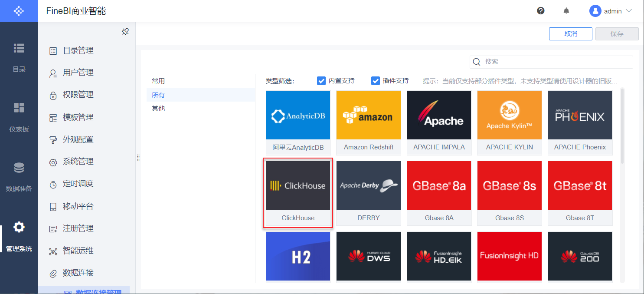Click the 搜索 search input field
Image resolution: width=644 pixels, height=294 pixels.
click(x=551, y=62)
